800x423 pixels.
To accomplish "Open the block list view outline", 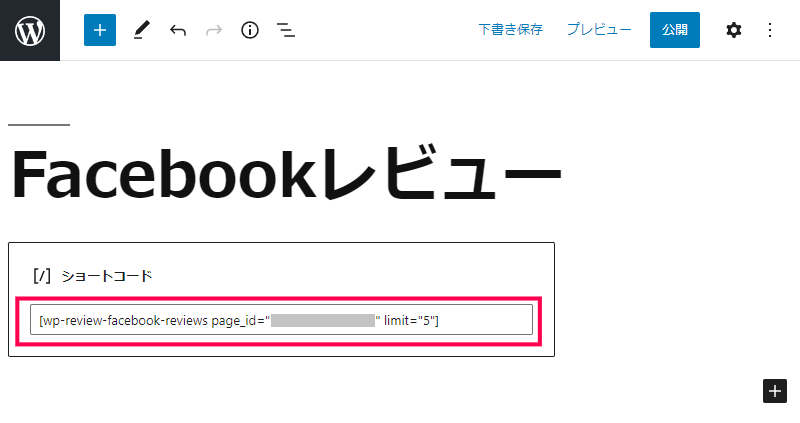I will pos(286,30).
